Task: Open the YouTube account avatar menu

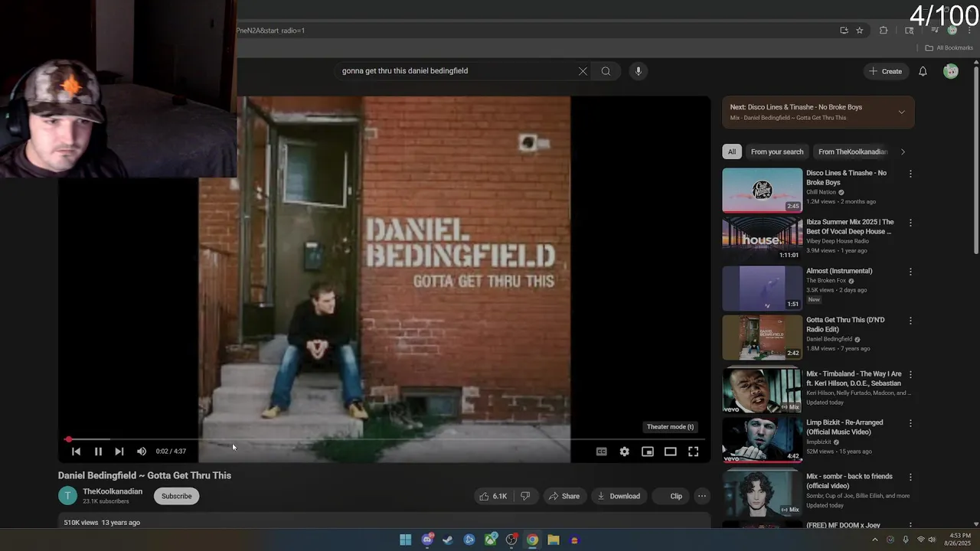Action: click(951, 71)
